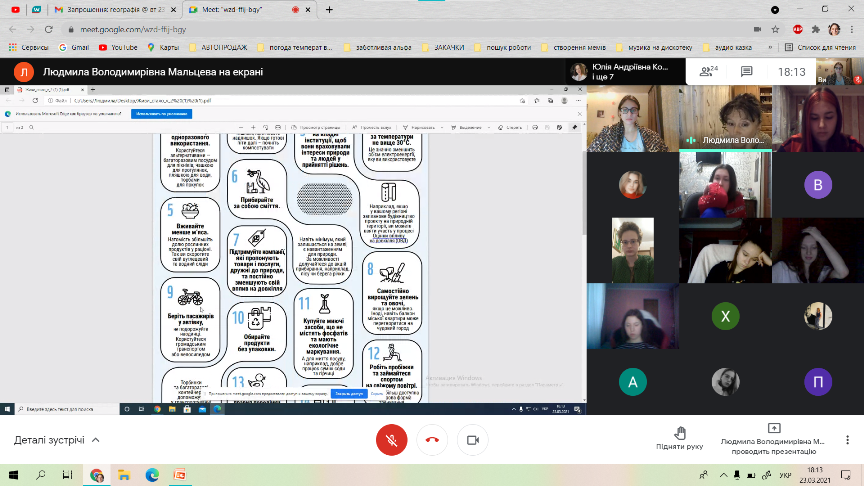Bookmark this page with the star icon
864x486 pixels.
pos(775,29)
